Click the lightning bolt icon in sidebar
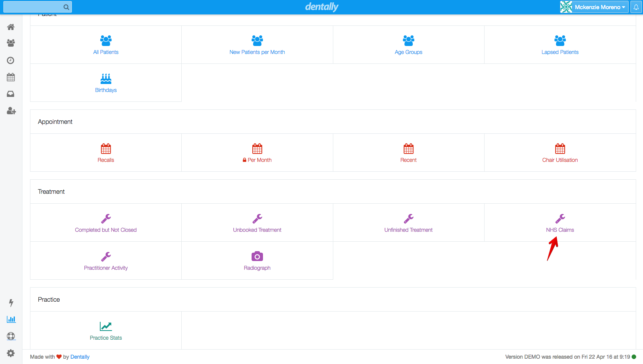The width and height of the screenshot is (643, 364). coord(11,303)
